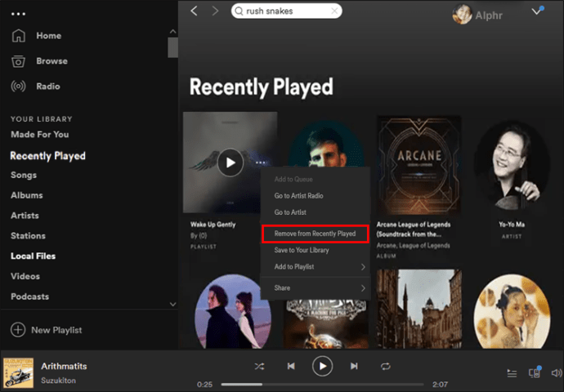
Task: Click the Radio icon in sidebar
Action: coord(18,87)
